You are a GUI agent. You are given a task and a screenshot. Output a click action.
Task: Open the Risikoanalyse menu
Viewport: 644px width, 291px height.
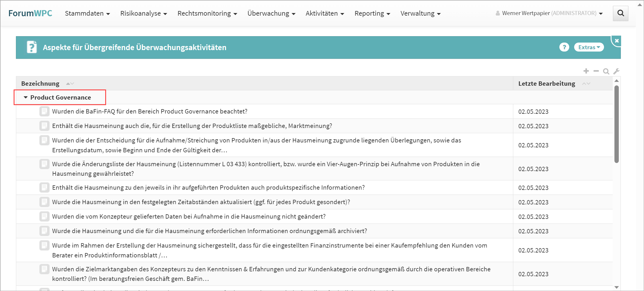point(143,13)
